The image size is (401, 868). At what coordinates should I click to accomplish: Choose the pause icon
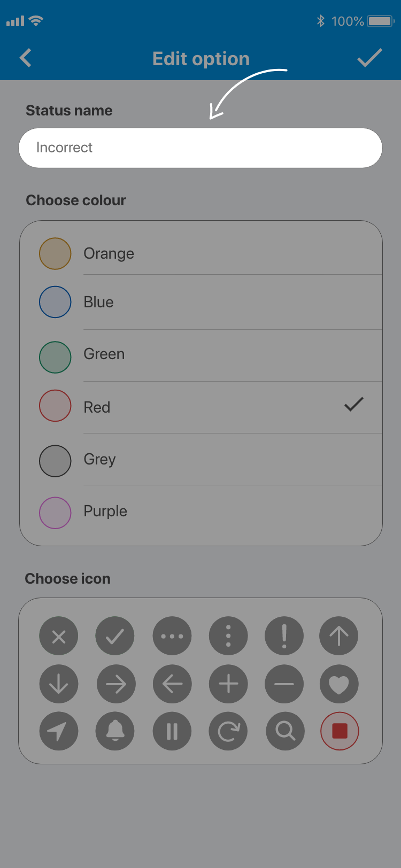172,731
